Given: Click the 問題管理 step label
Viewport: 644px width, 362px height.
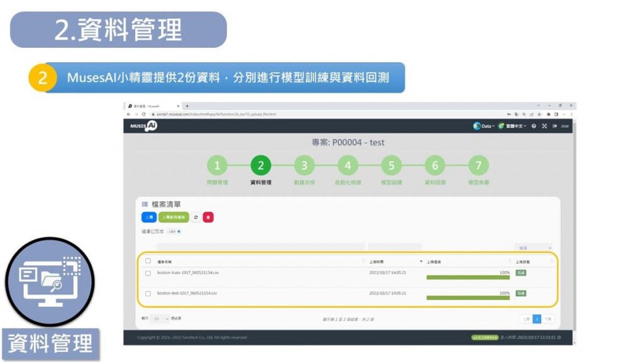Looking at the screenshot, I should pyautogui.click(x=217, y=182).
